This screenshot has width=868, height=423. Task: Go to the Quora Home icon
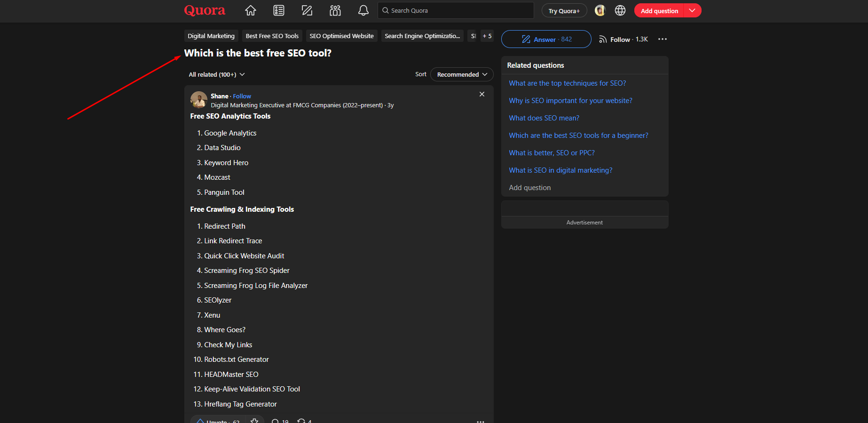click(x=251, y=10)
